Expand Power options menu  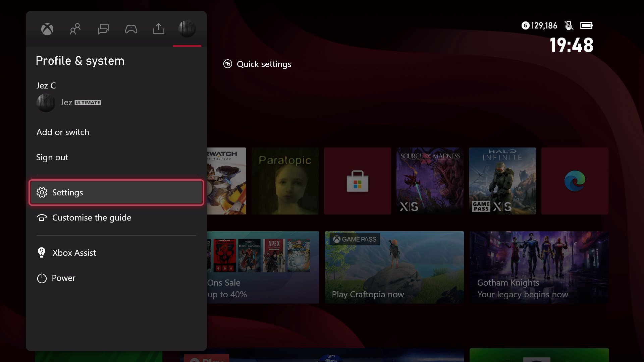coord(64,278)
